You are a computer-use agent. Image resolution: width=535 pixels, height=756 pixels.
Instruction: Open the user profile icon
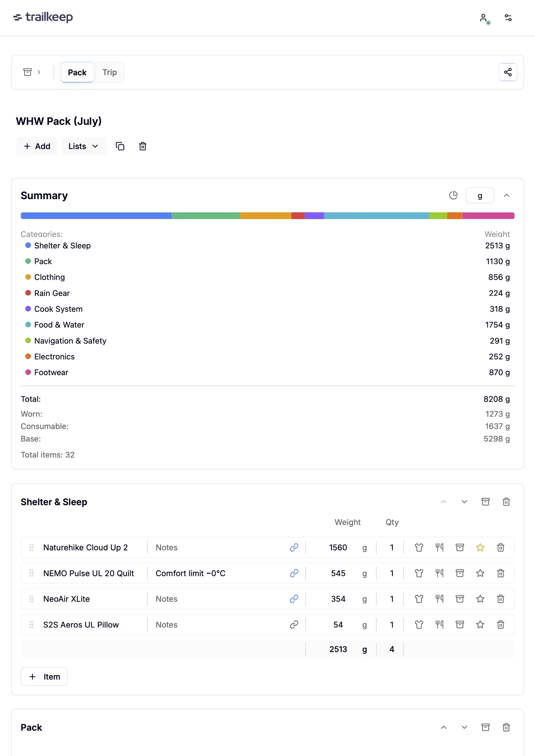click(x=483, y=18)
